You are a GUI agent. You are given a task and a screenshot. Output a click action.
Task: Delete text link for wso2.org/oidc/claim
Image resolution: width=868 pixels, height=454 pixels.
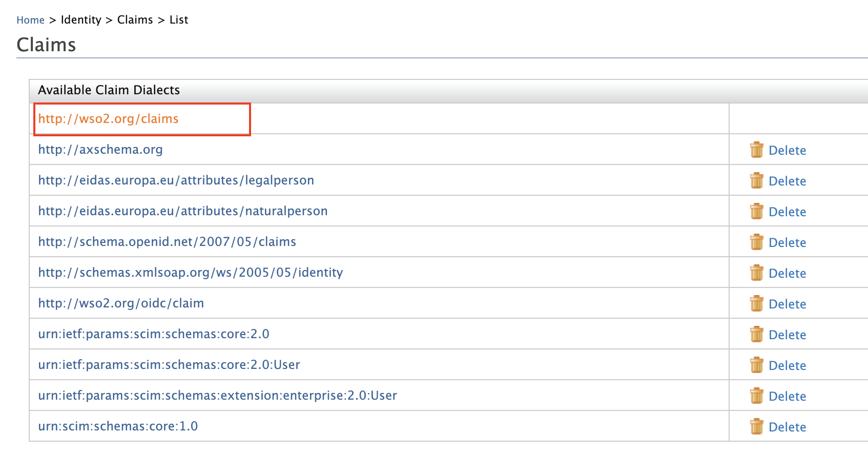coord(788,304)
